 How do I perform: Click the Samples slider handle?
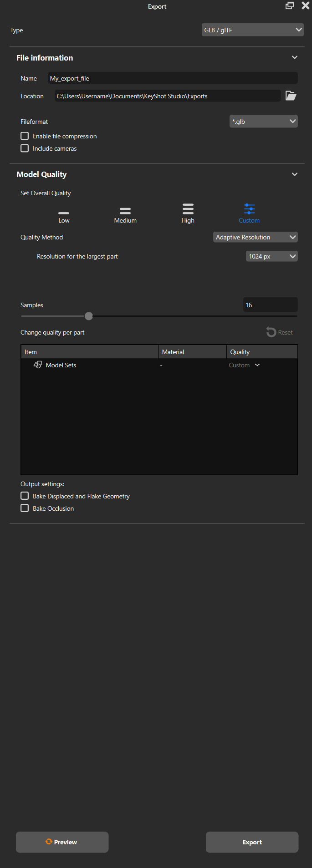coord(89,316)
